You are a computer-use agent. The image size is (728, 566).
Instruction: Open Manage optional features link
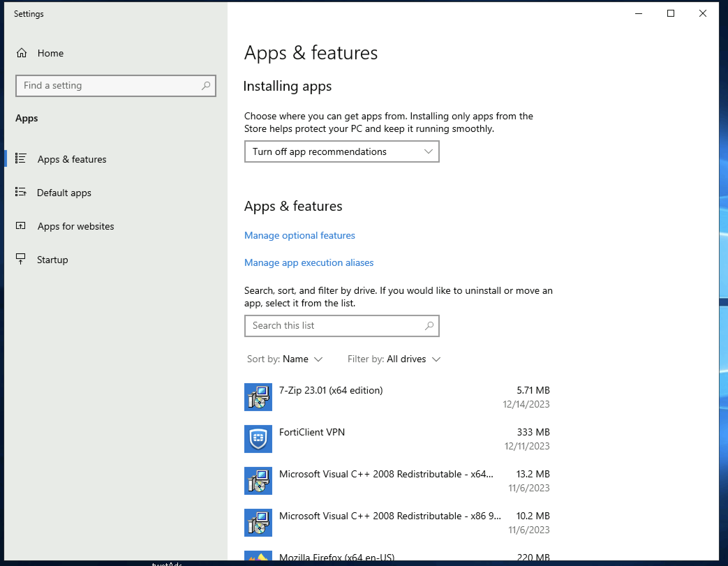click(299, 236)
